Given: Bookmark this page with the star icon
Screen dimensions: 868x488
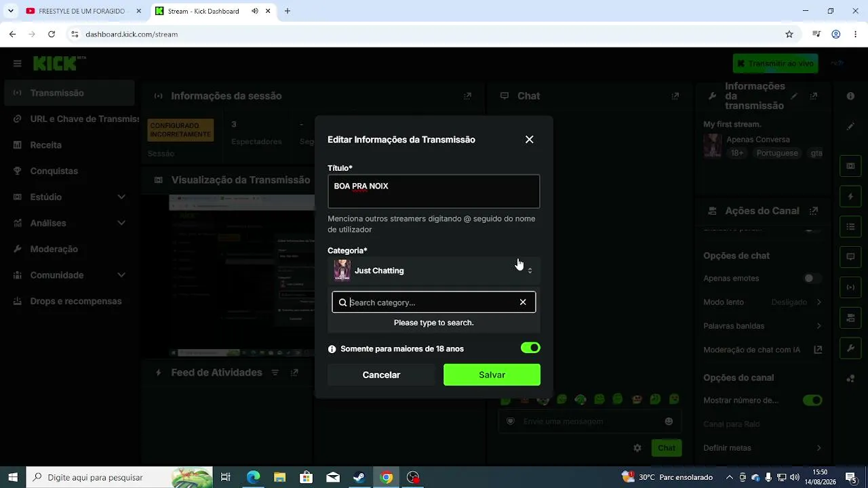Looking at the screenshot, I should [x=789, y=34].
